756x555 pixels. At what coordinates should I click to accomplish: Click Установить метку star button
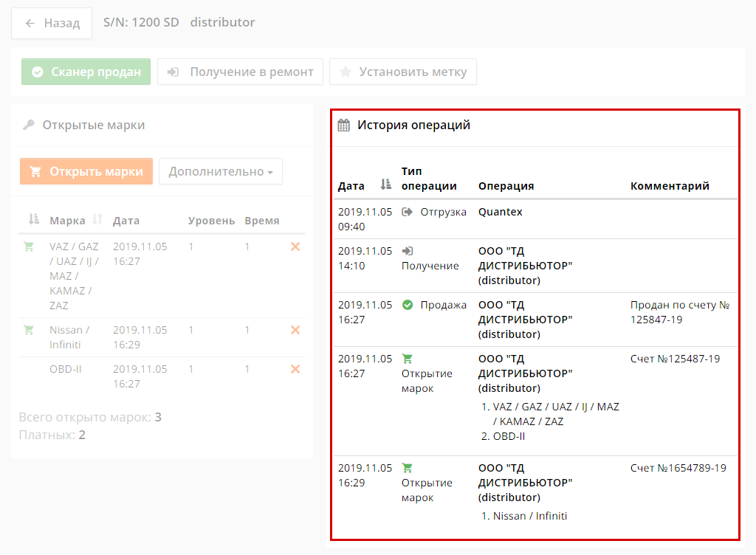(402, 72)
